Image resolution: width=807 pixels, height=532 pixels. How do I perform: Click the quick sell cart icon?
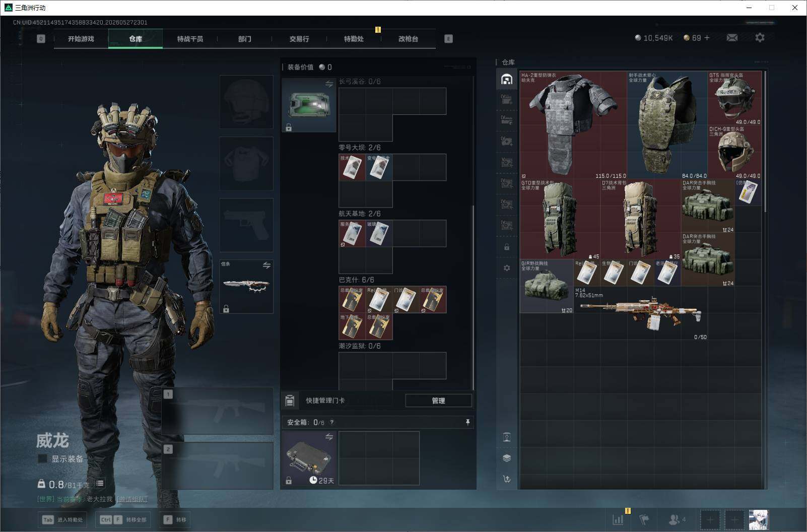pos(507,479)
